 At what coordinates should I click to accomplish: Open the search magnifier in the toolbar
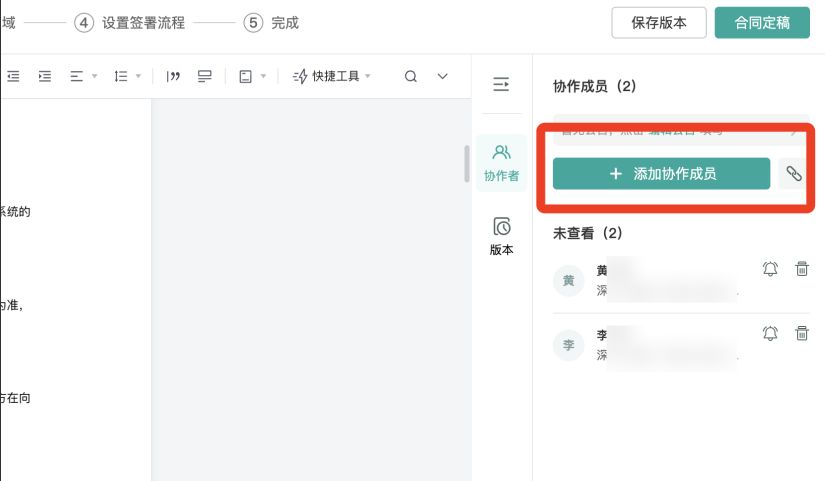coord(411,76)
